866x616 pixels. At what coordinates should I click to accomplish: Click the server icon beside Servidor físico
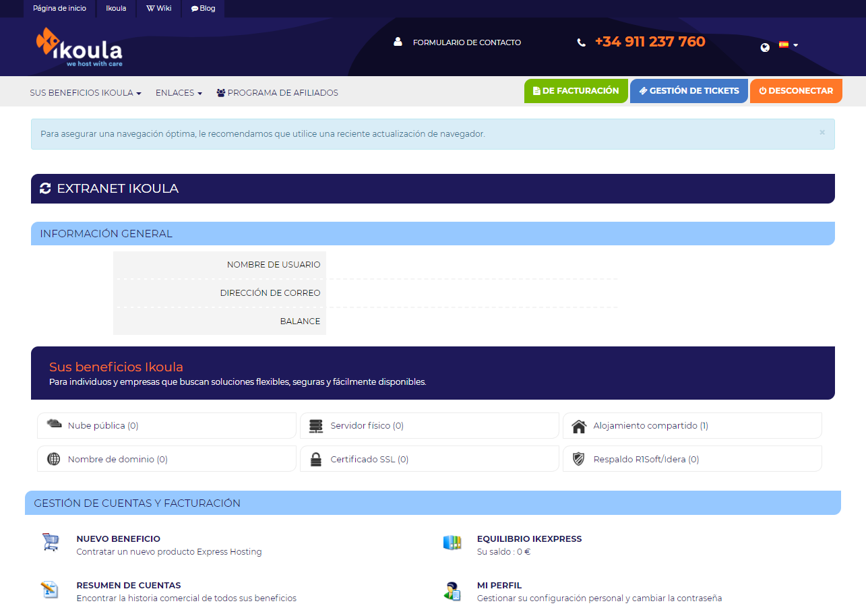315,425
